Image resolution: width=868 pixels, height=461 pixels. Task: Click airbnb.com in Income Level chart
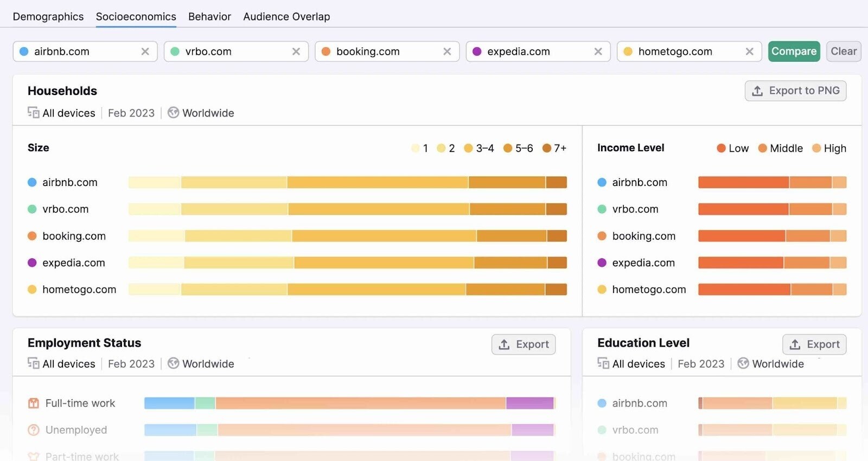point(640,182)
